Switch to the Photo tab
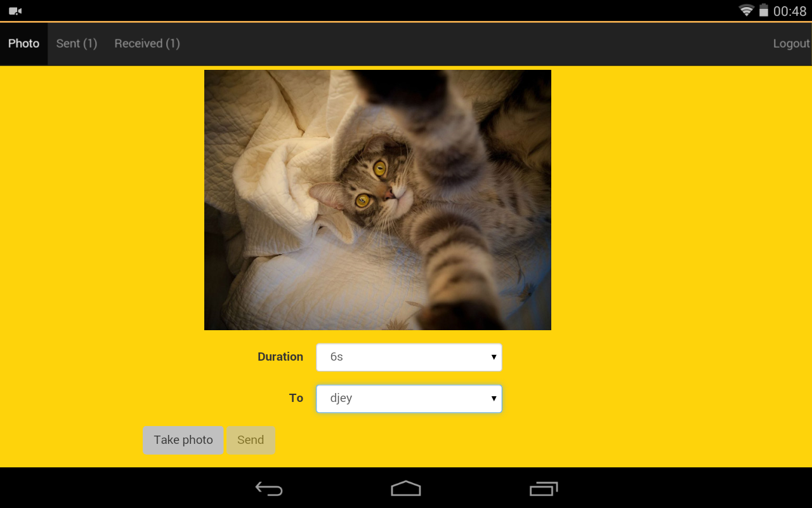812x508 pixels. click(23, 44)
